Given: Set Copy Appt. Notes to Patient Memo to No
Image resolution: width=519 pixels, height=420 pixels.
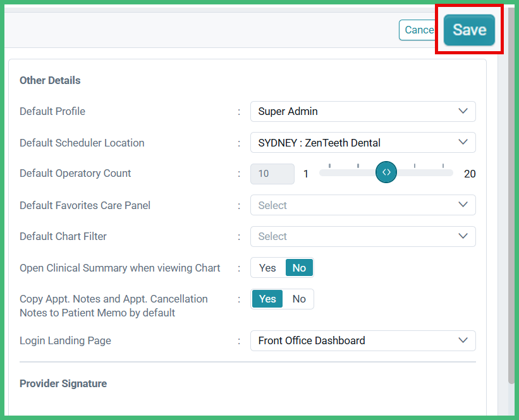Looking at the screenshot, I should 298,299.
